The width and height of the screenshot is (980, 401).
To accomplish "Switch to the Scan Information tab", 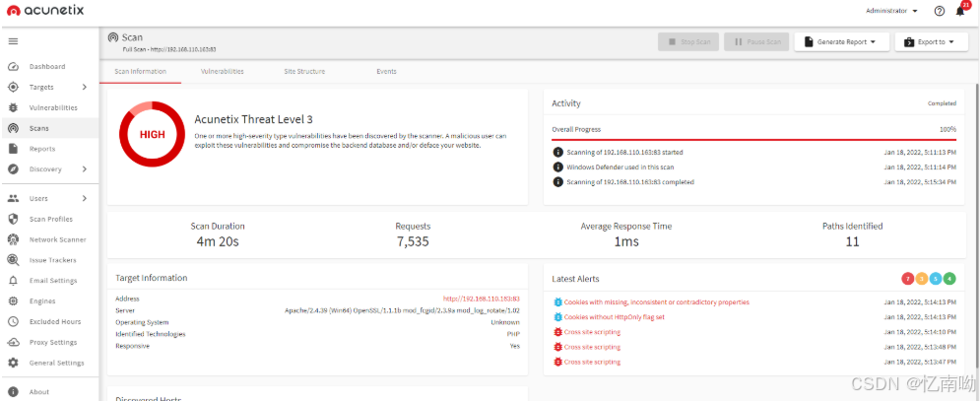I will (x=141, y=71).
